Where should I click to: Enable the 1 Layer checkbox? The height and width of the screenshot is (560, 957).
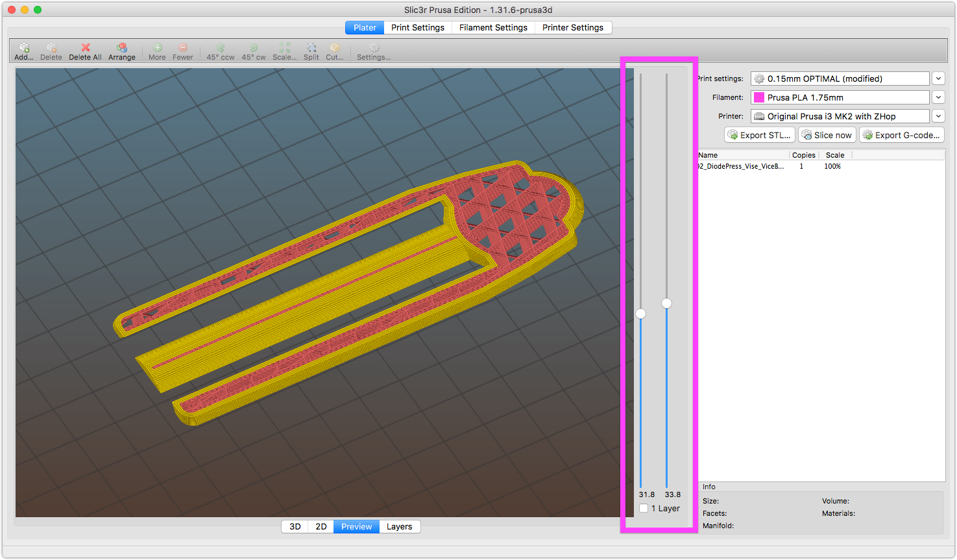[x=644, y=509]
